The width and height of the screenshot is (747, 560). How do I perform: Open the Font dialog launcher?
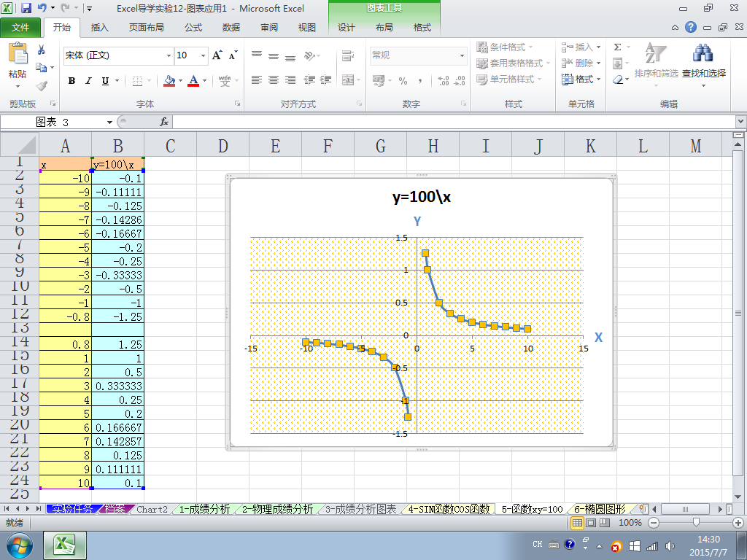pyautogui.click(x=237, y=104)
